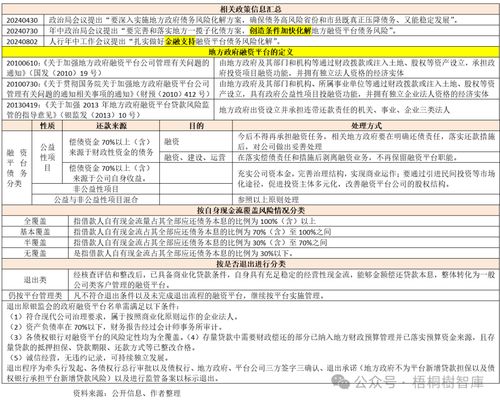Click the '仍按平台管理类' row label
Viewport: 500px width, 402px height.
[x=35, y=295]
